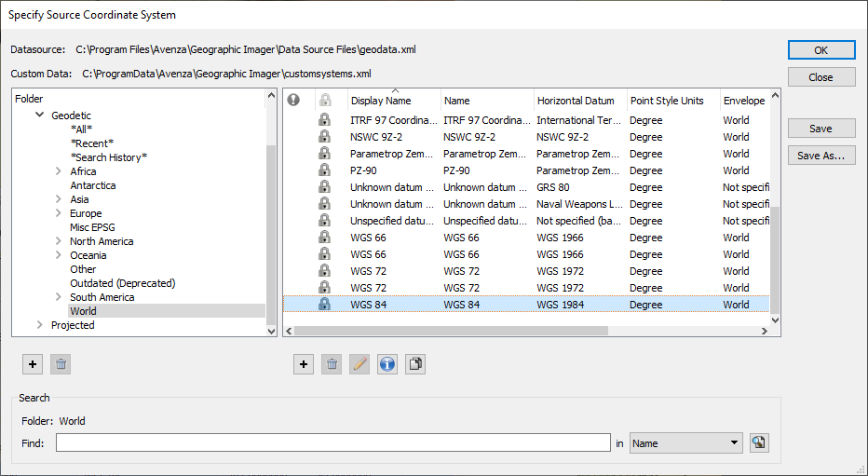Select the *All* folder
The height and width of the screenshot is (476, 868).
pyautogui.click(x=81, y=129)
